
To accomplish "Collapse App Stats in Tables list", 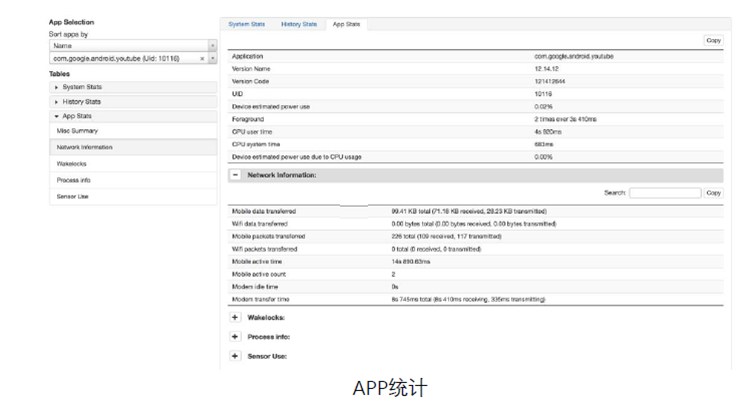I will pos(133,116).
